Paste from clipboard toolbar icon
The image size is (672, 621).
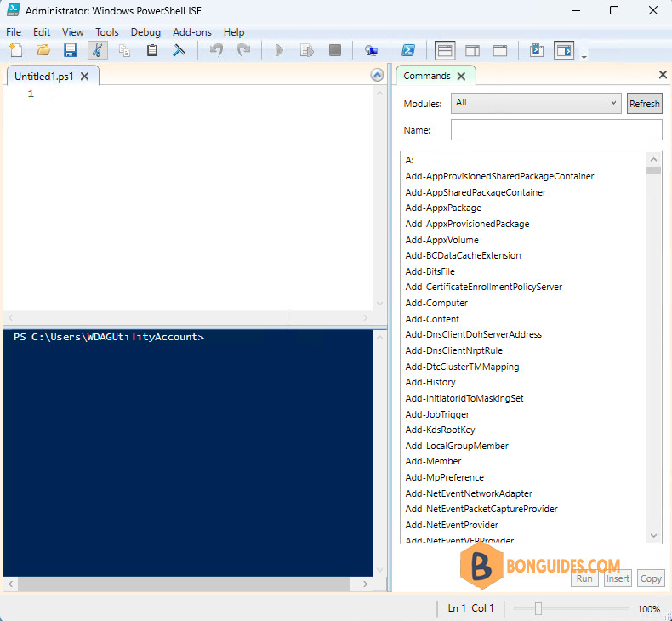(x=152, y=50)
